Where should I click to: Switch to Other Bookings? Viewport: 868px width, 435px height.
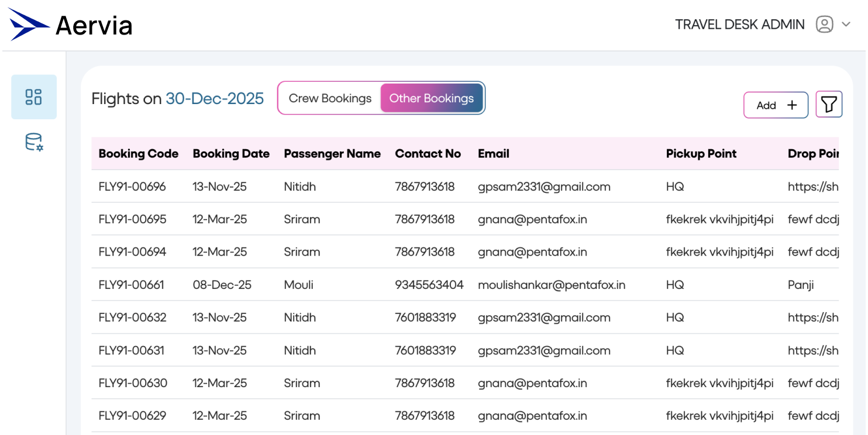pyautogui.click(x=432, y=98)
